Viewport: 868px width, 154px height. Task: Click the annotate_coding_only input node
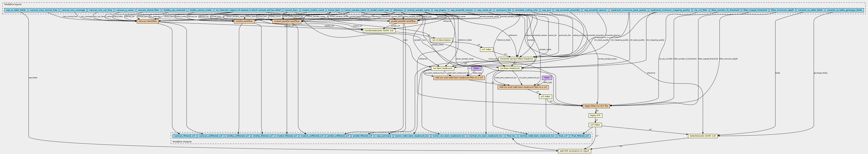(x=526, y=10)
